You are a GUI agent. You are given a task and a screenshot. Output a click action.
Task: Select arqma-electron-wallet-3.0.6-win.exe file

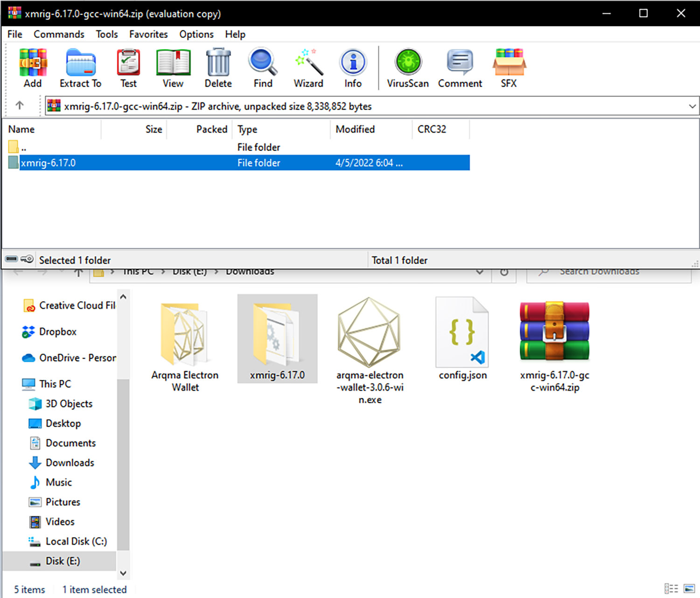click(x=370, y=351)
